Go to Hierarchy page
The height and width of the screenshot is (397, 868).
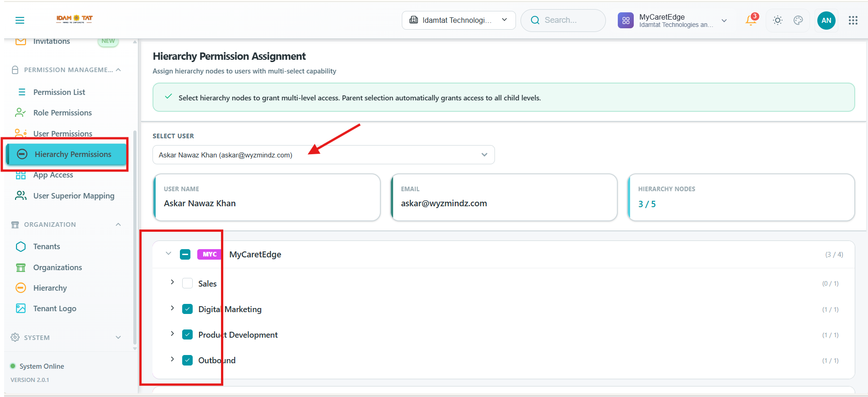click(50, 288)
